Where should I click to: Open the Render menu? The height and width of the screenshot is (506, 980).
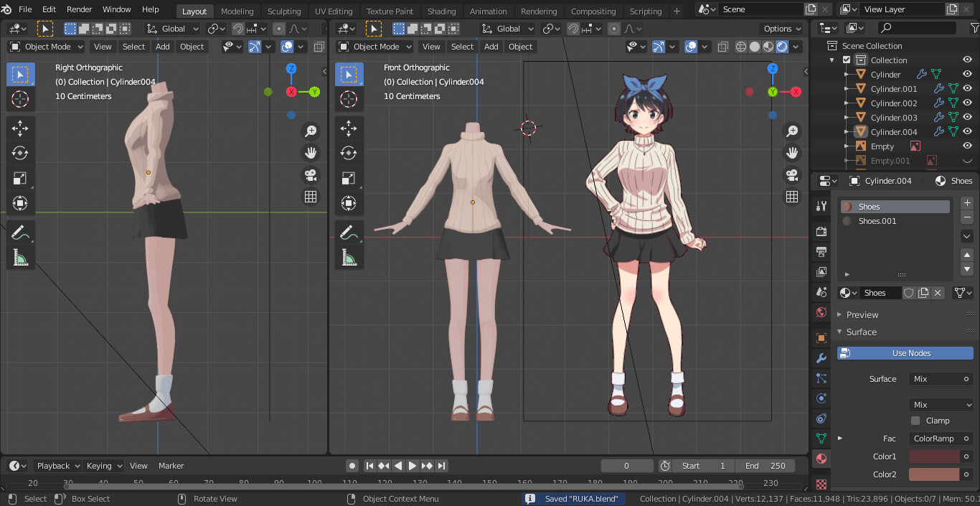[79, 9]
